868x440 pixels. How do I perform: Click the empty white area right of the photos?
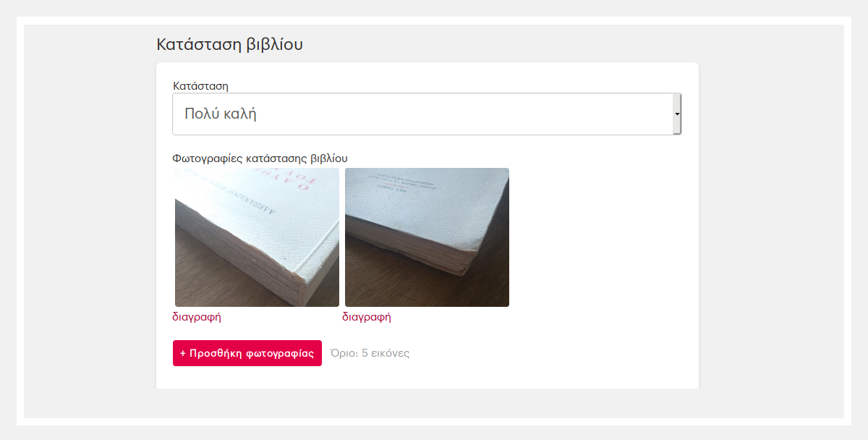(597, 237)
